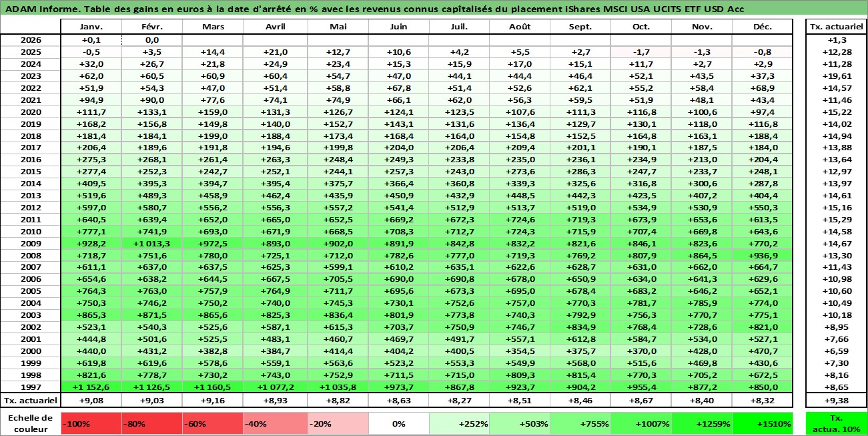Click the 2025 April cell '+21,0'
This screenshot has width=868, height=436.
point(275,52)
